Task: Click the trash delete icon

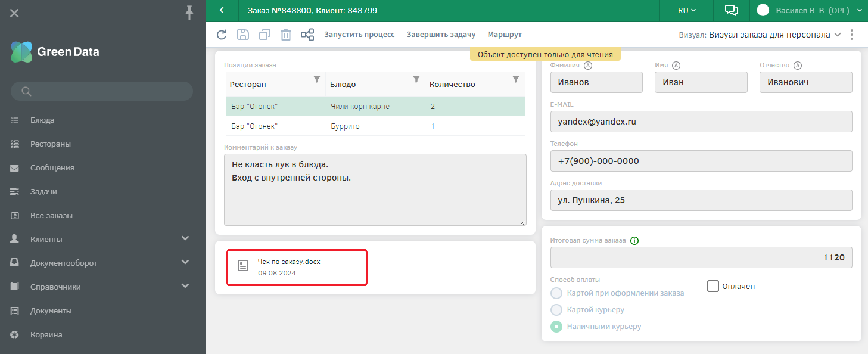Action: 286,35
